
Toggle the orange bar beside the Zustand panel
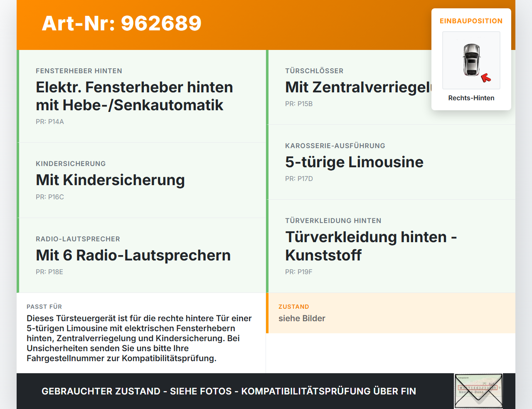point(267,313)
